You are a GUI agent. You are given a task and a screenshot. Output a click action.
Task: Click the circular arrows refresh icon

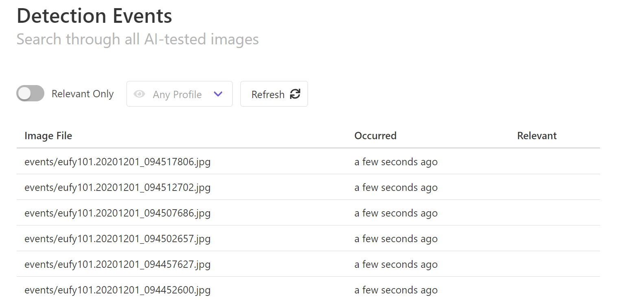click(295, 94)
